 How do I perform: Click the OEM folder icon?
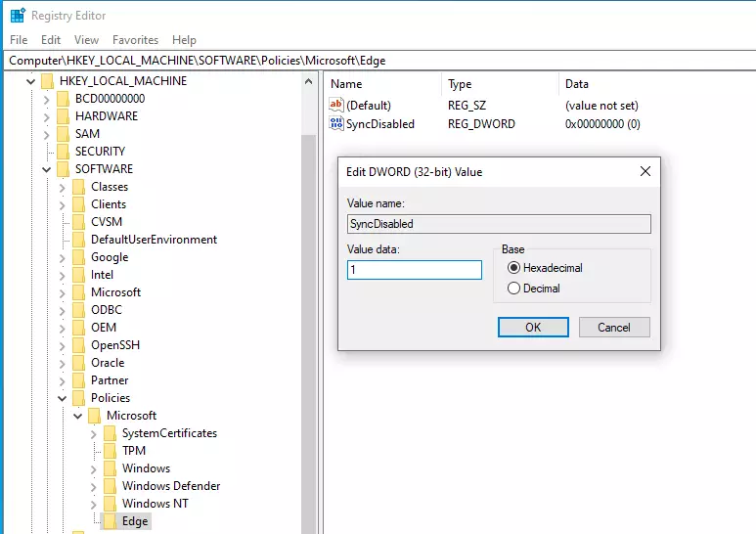(x=78, y=328)
